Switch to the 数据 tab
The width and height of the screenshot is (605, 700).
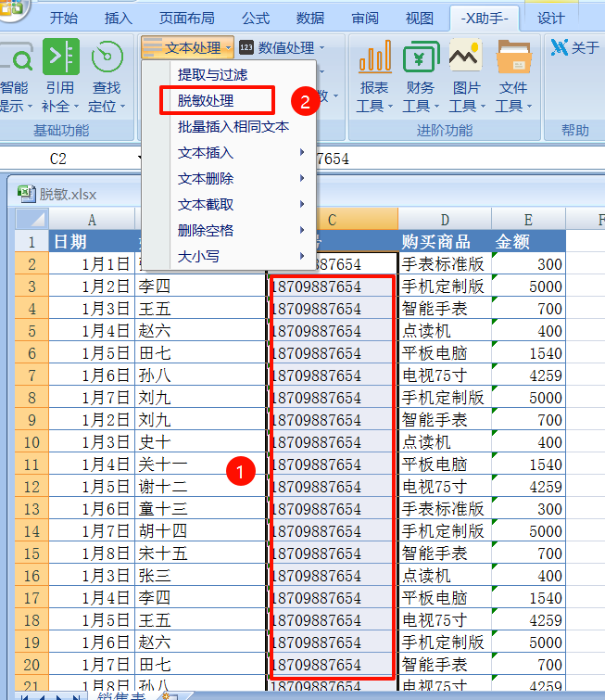click(x=310, y=18)
